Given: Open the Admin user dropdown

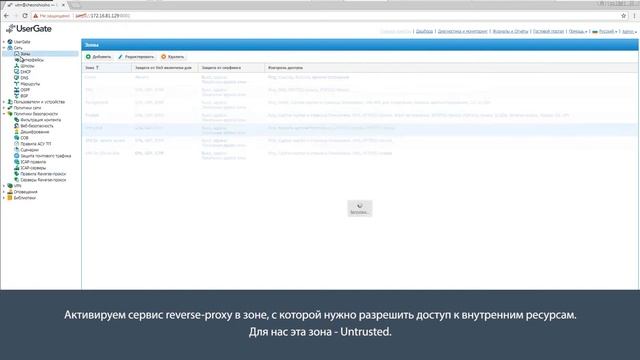Looking at the screenshot, I should (x=629, y=31).
